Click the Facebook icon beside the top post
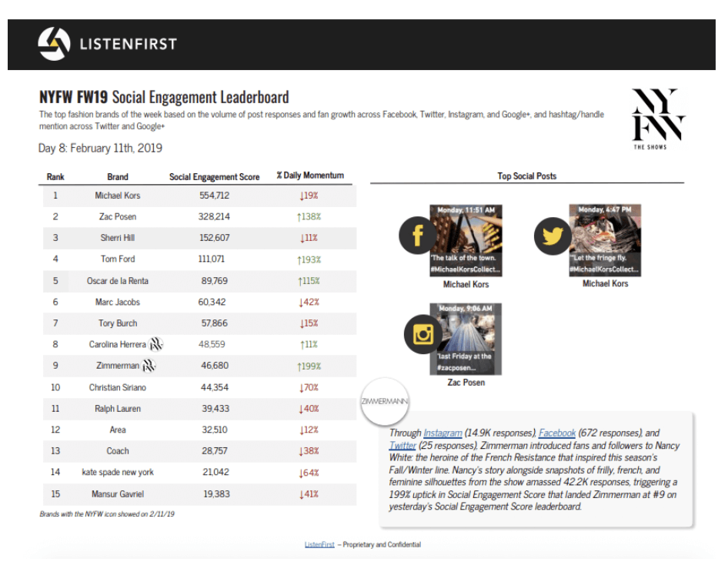The height and width of the screenshot is (582, 728). [417, 235]
